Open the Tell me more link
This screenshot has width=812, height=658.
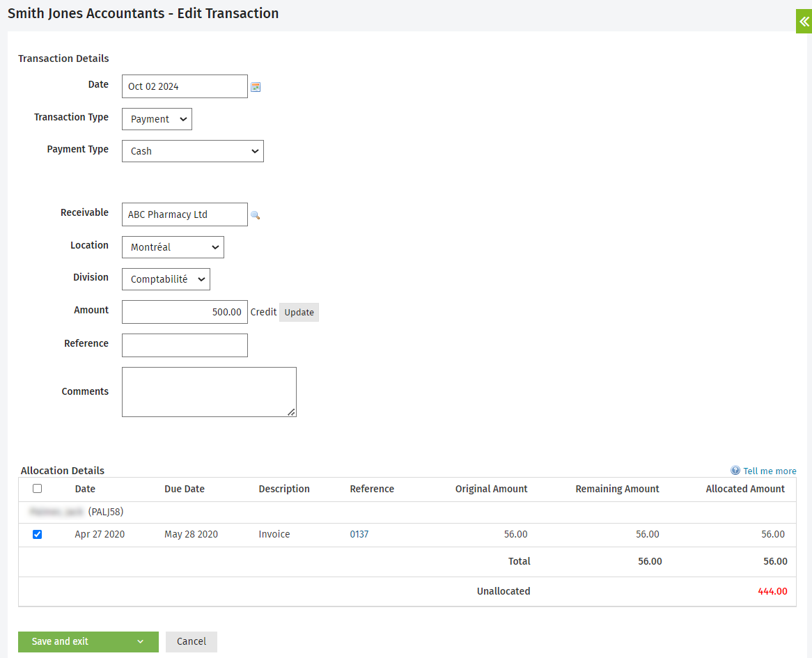click(x=770, y=471)
